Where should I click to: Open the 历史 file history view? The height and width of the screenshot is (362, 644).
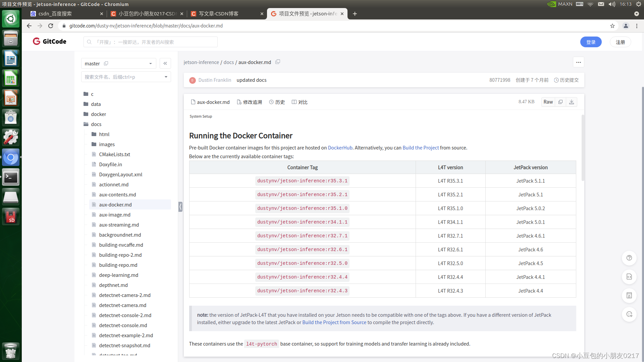coord(277,102)
